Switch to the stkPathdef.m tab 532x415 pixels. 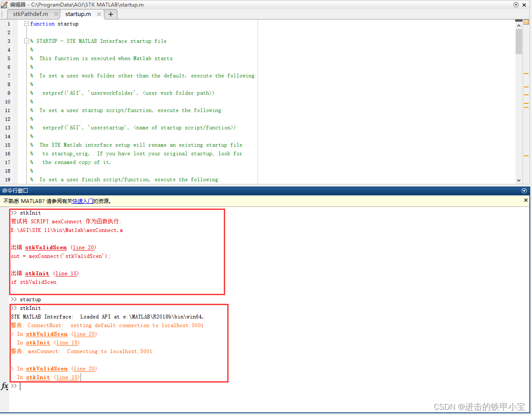pyautogui.click(x=30, y=14)
